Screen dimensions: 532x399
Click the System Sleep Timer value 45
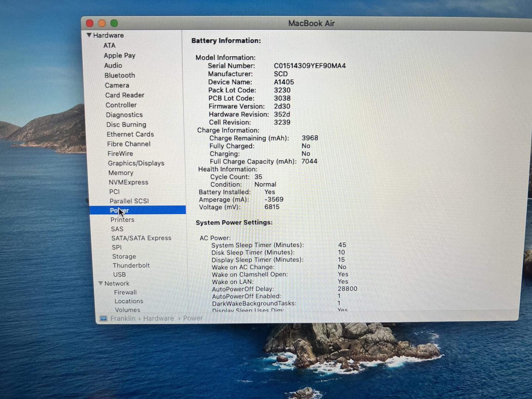pos(342,245)
